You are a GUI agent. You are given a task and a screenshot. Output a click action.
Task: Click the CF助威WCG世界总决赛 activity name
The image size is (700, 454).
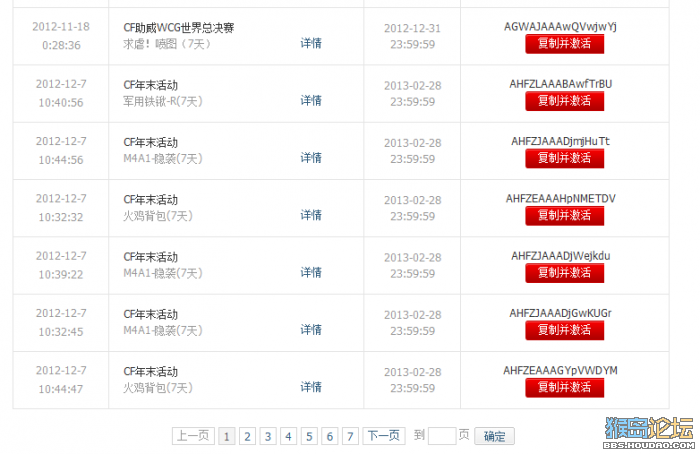(x=179, y=28)
